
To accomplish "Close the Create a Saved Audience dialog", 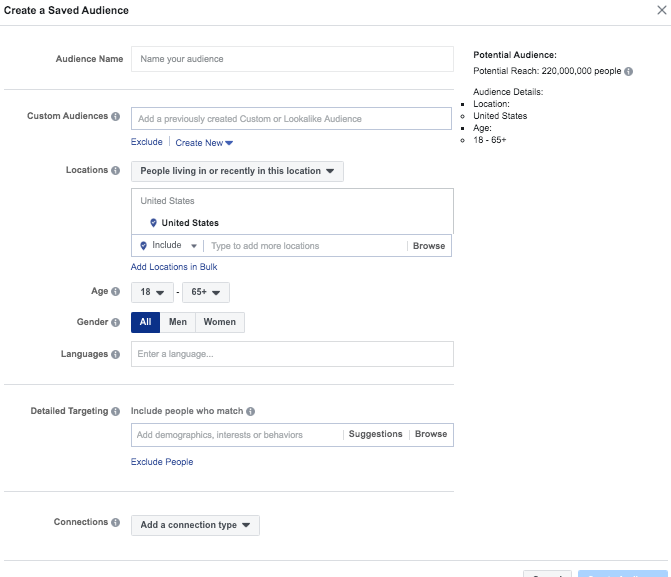I will 662,10.
